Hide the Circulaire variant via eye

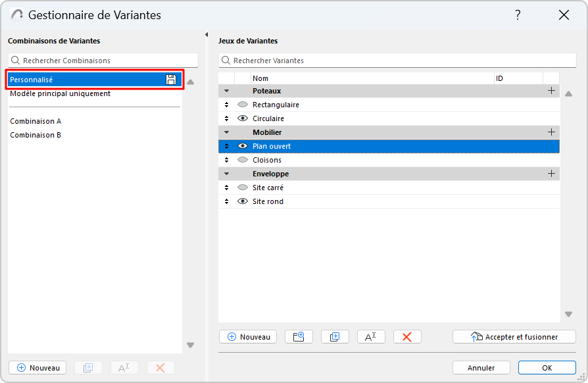tap(242, 118)
